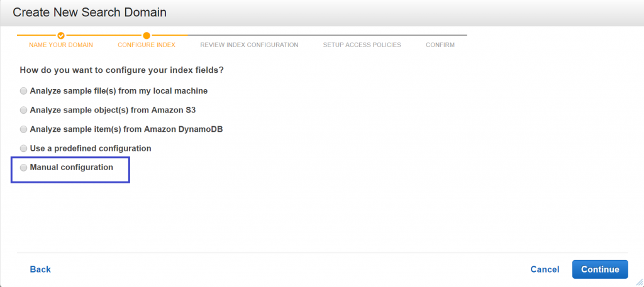Enable the predefined configuration radio option
Viewport: 644px width, 287px height.
point(24,149)
